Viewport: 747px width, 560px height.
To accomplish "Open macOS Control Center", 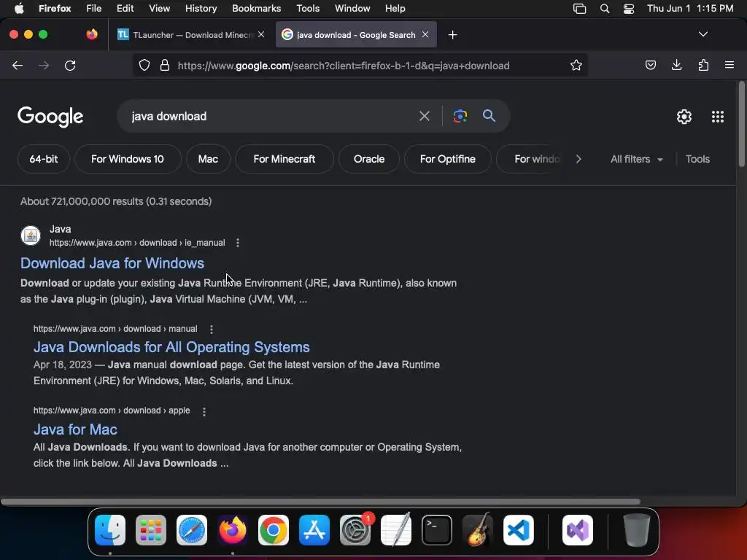I will pos(629,9).
